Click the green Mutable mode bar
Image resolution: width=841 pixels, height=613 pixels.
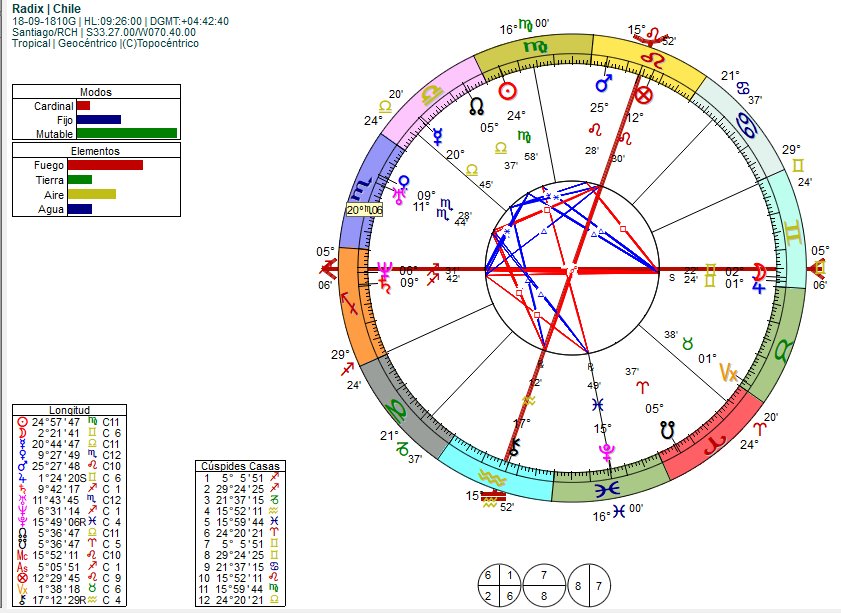click(x=127, y=133)
